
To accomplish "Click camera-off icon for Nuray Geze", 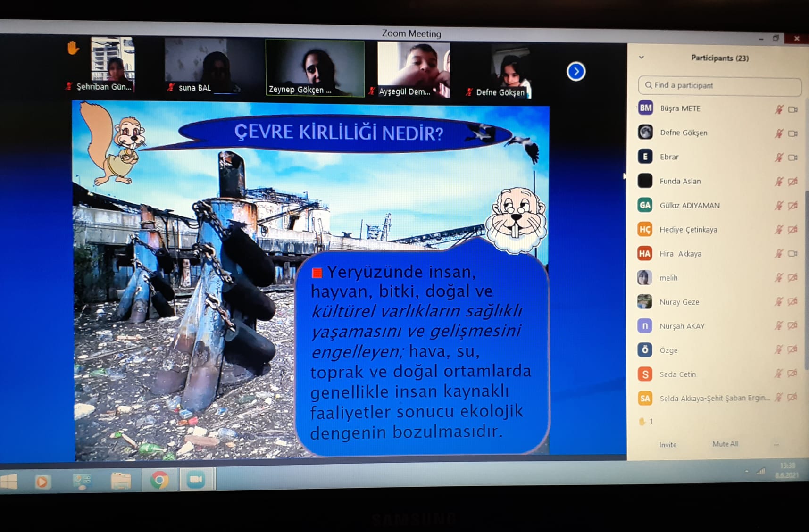I will (x=793, y=302).
